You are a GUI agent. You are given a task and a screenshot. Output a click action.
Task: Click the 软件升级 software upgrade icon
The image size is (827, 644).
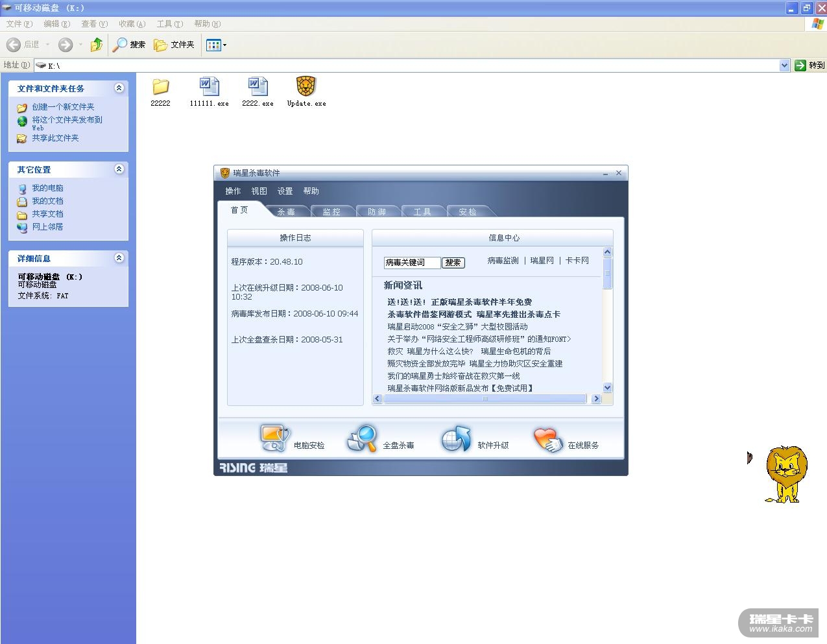tap(456, 438)
